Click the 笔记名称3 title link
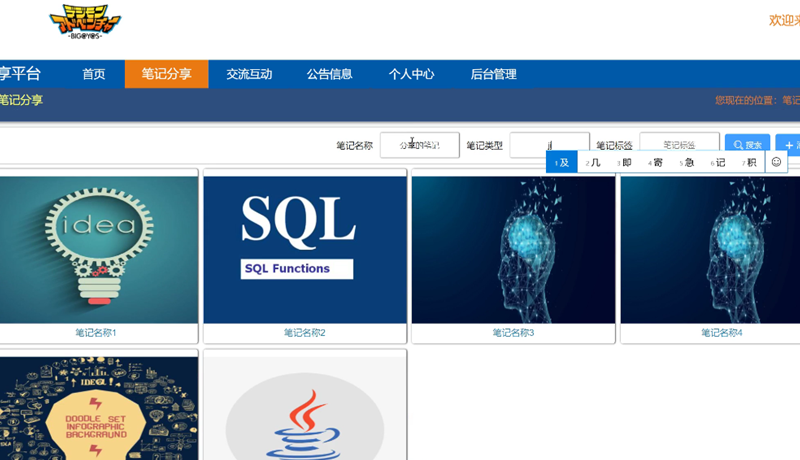The image size is (800, 460). [x=513, y=333]
